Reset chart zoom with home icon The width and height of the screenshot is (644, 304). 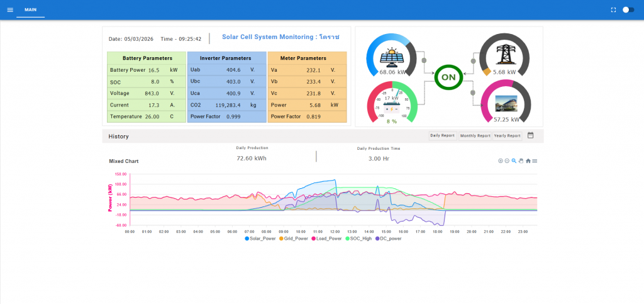tap(528, 161)
